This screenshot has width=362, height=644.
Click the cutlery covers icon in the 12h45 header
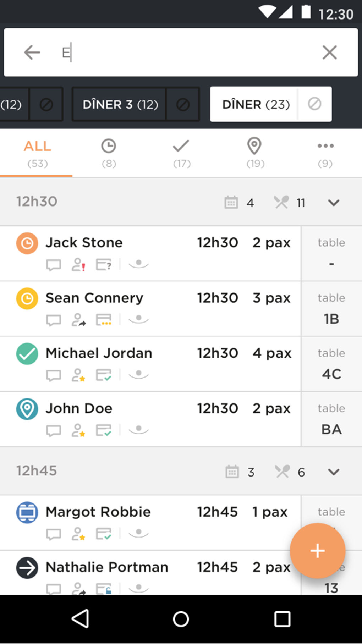[282, 472]
